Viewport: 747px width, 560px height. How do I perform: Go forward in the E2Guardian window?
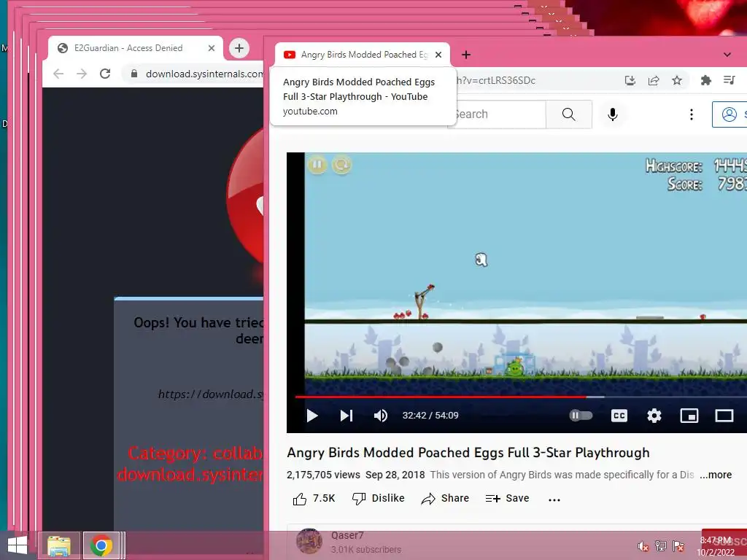pos(82,74)
